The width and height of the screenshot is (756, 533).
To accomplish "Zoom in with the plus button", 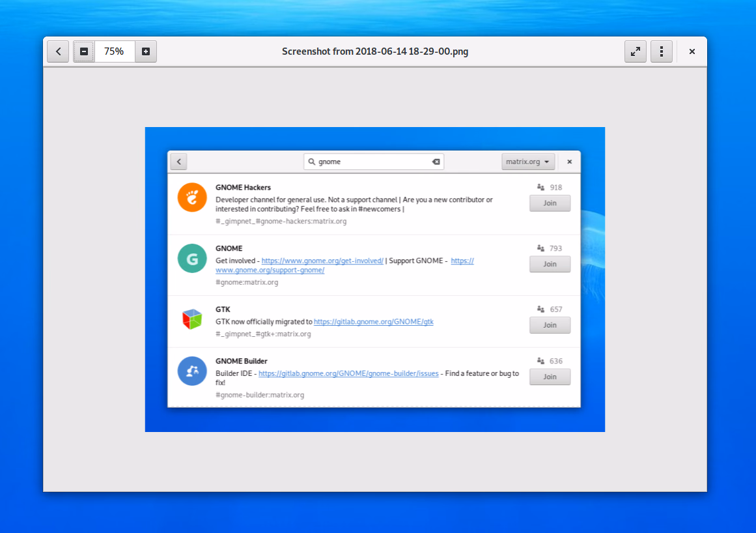I will tap(146, 51).
